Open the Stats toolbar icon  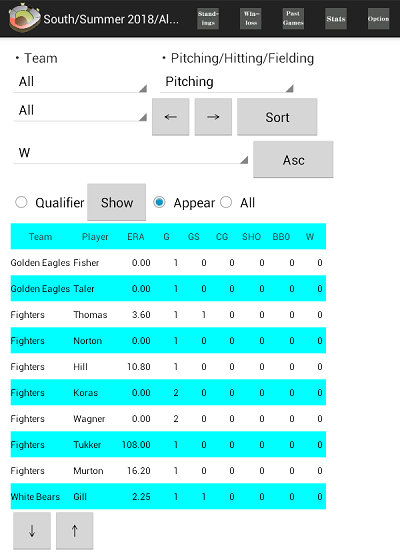tap(336, 19)
